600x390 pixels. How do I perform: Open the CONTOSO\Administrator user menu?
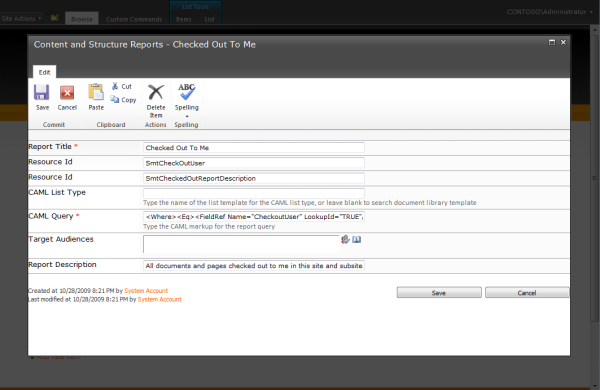549,12
